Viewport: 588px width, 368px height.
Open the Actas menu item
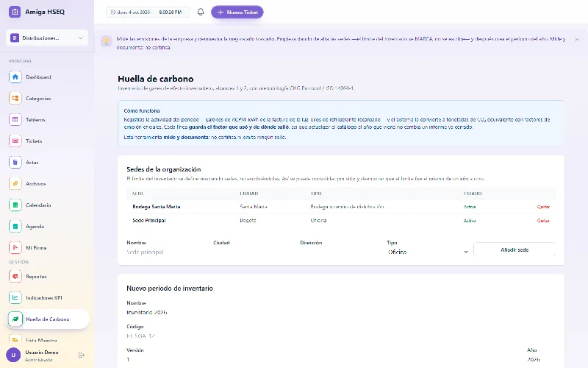pyautogui.click(x=48, y=163)
